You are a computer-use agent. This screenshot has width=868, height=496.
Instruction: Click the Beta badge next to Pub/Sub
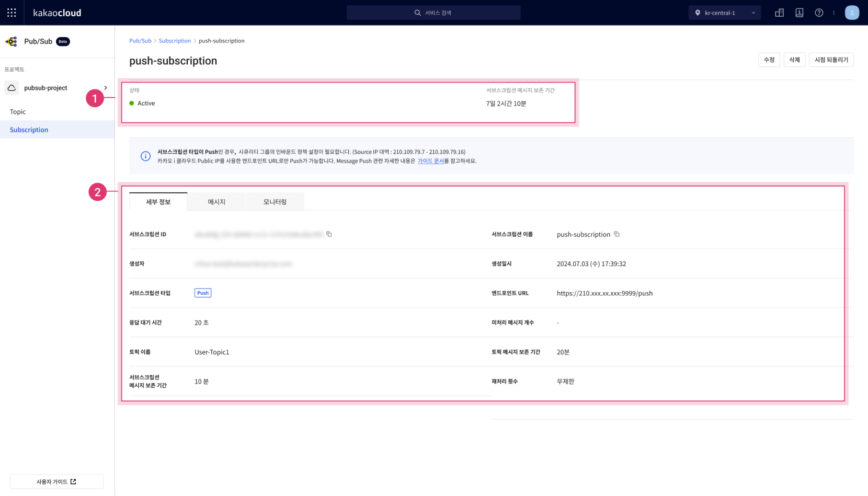[x=63, y=41]
